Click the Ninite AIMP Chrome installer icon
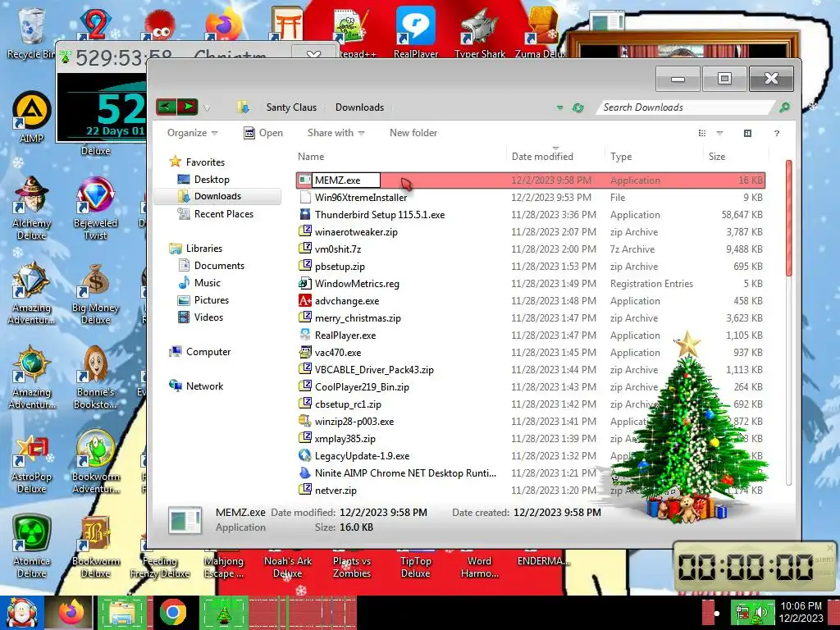Viewport: 840px width, 630px height. pyautogui.click(x=305, y=473)
